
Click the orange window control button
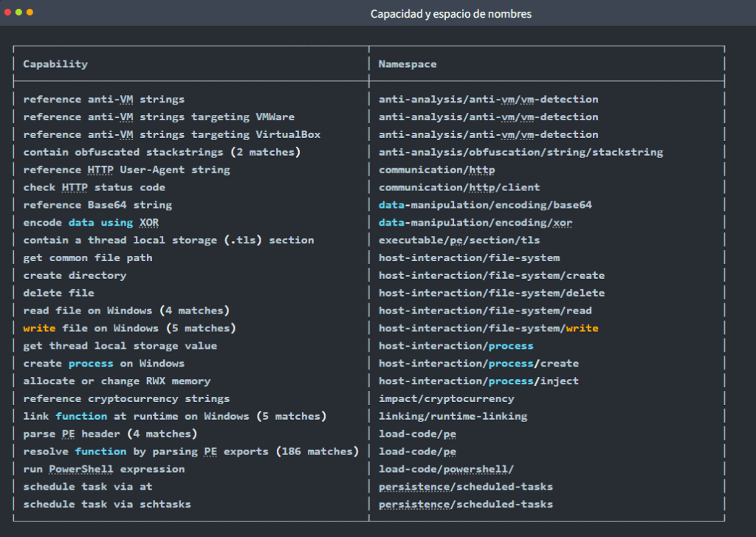[x=30, y=12]
